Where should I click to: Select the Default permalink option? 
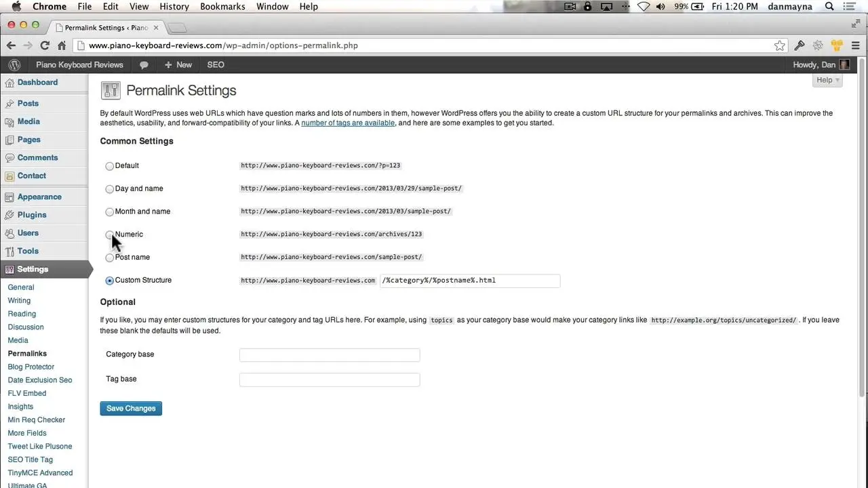pos(110,166)
